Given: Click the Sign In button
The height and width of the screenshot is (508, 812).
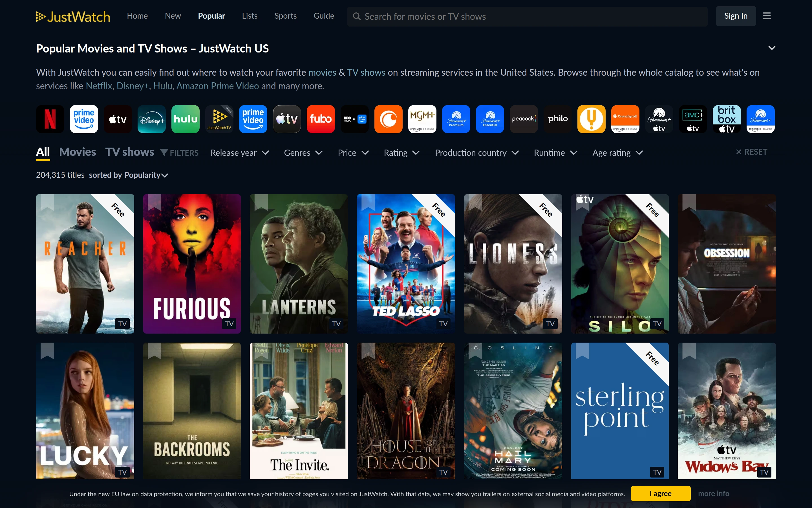Looking at the screenshot, I should point(736,16).
